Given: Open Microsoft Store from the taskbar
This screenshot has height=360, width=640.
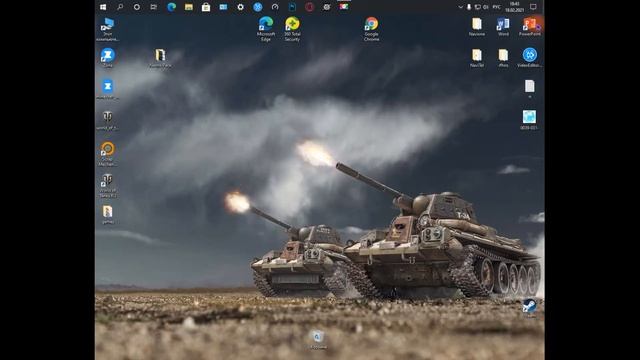Looking at the screenshot, I should point(206,7).
